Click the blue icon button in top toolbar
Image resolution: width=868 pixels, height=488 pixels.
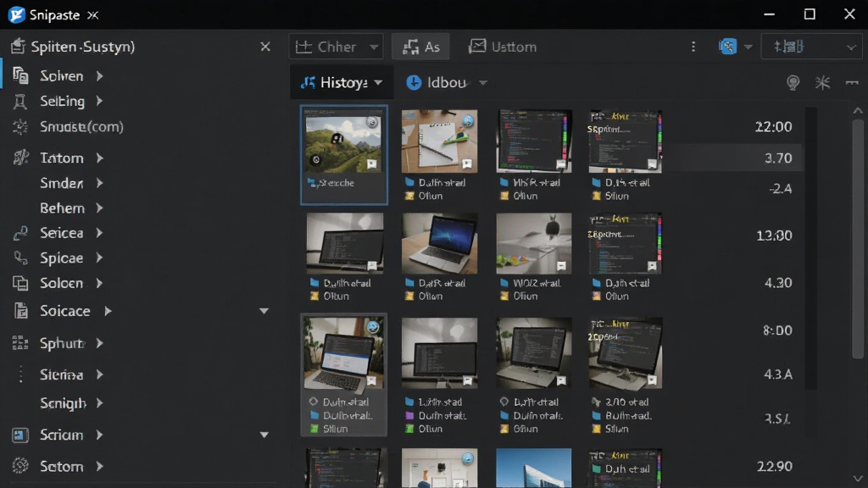[727, 47]
